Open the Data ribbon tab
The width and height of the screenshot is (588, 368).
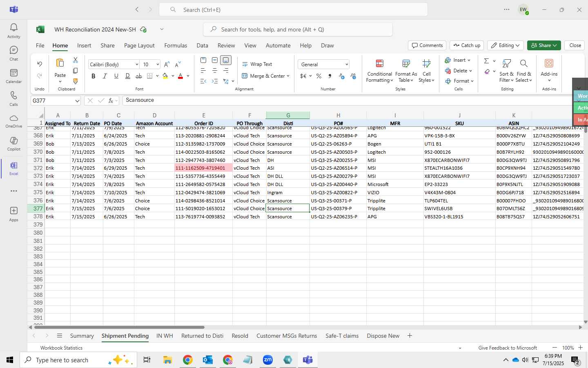tap(202, 45)
